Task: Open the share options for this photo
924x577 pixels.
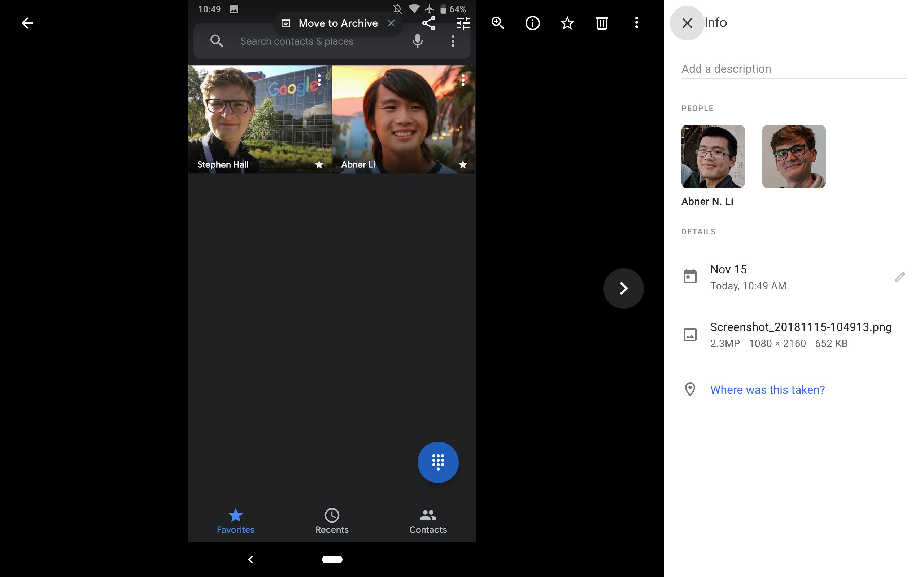Action: coord(429,23)
